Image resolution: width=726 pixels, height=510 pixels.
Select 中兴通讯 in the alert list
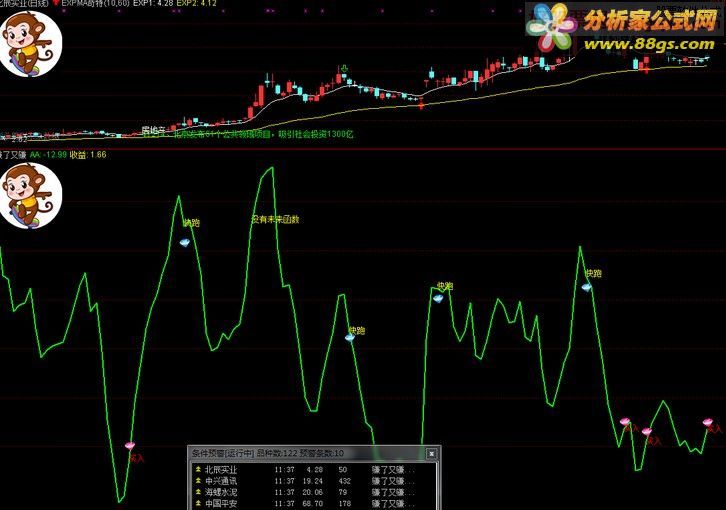click(x=221, y=481)
